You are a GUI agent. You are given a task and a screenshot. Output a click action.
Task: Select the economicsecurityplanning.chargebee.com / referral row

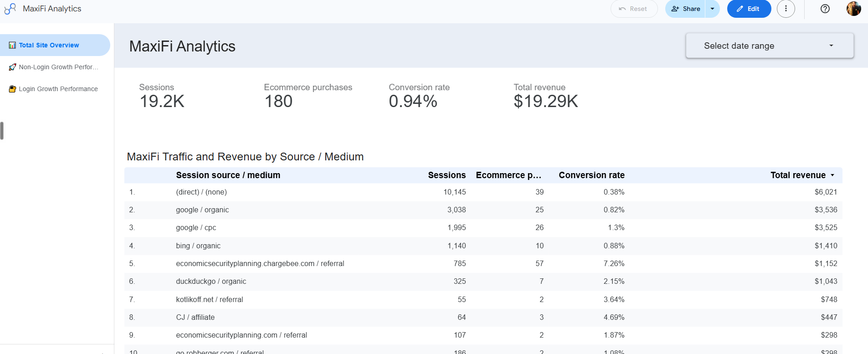point(483,264)
